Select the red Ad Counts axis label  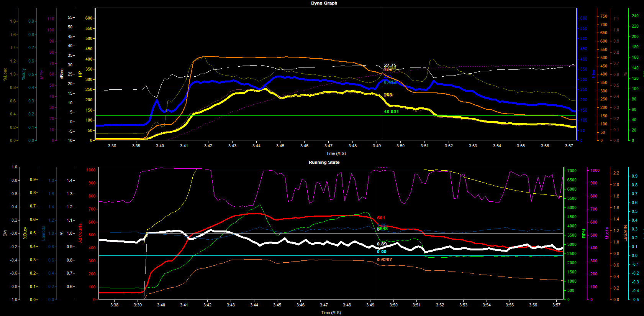[x=80, y=233]
